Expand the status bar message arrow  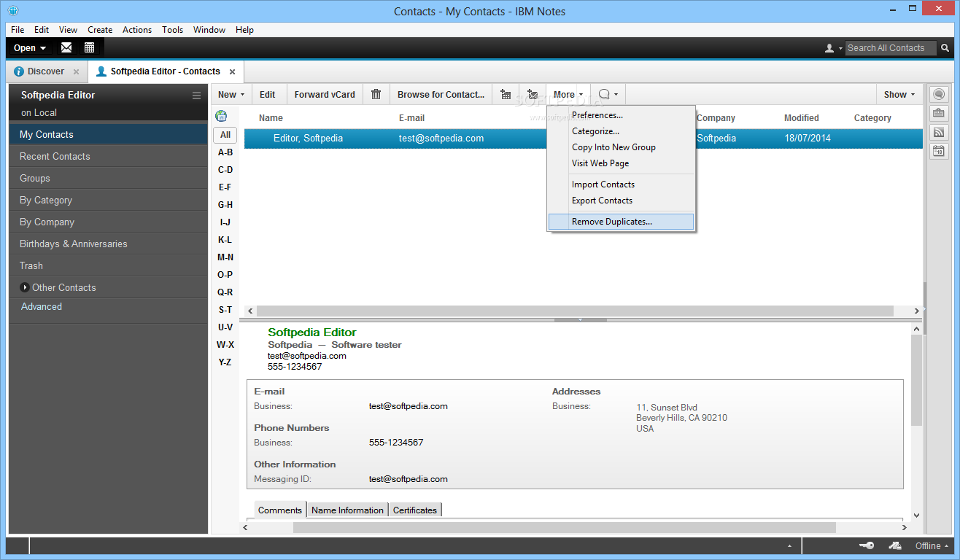[x=789, y=546]
